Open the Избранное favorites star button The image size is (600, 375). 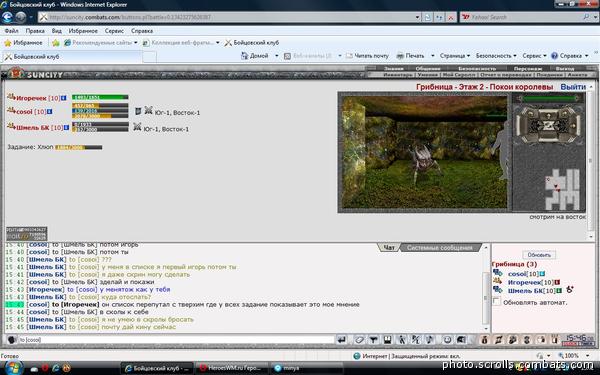click(23, 43)
